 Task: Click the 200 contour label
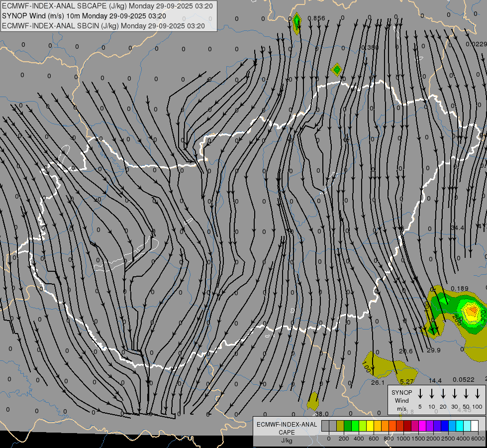pyautogui.click(x=457, y=320)
